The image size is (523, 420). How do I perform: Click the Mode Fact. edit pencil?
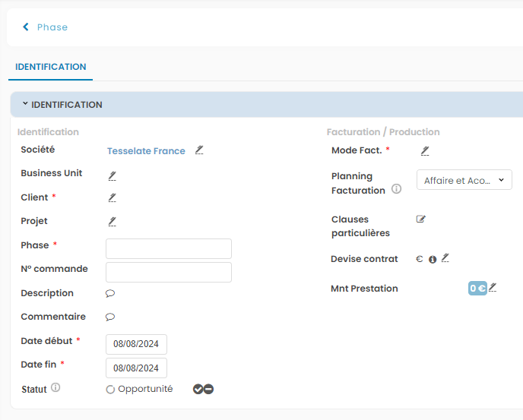pyautogui.click(x=425, y=150)
